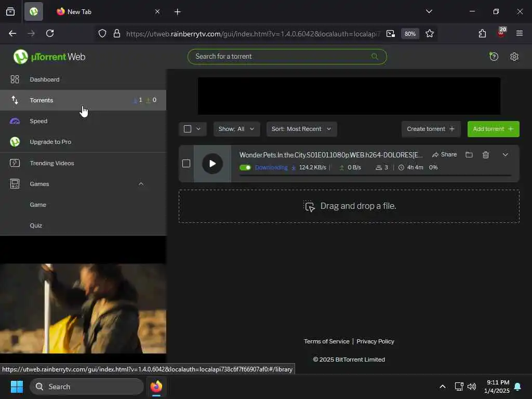Open the Wonder Pets torrent folder icon

[x=469, y=155]
